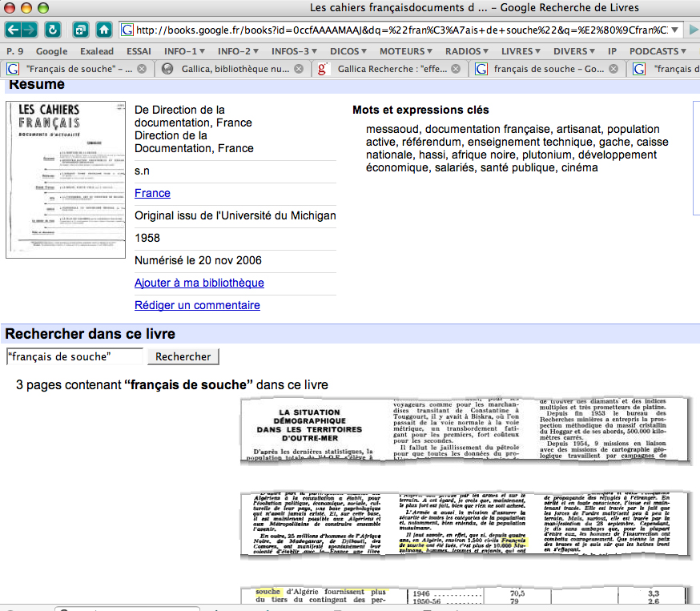700x611 pixels.
Task: Open the snippet with highlighted Français de souche
Action: click(465, 525)
